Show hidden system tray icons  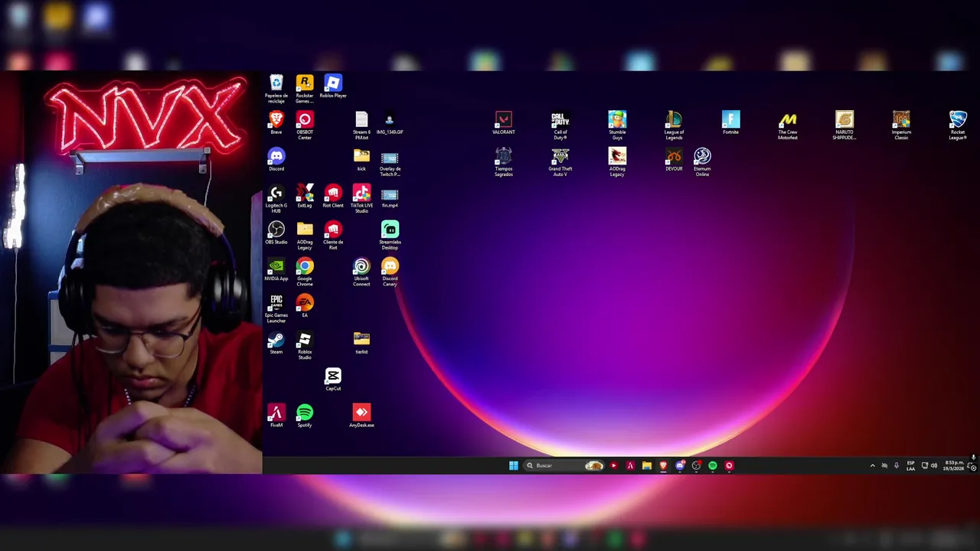[x=872, y=465]
